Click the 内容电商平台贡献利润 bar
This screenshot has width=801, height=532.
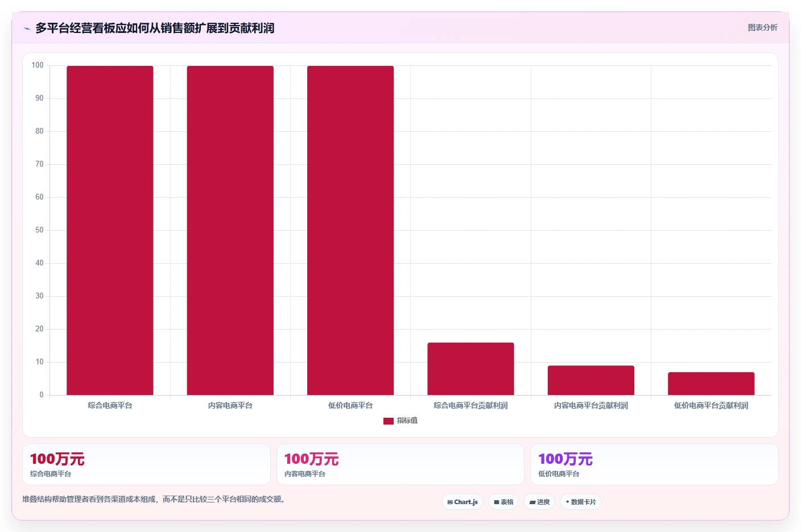591,380
